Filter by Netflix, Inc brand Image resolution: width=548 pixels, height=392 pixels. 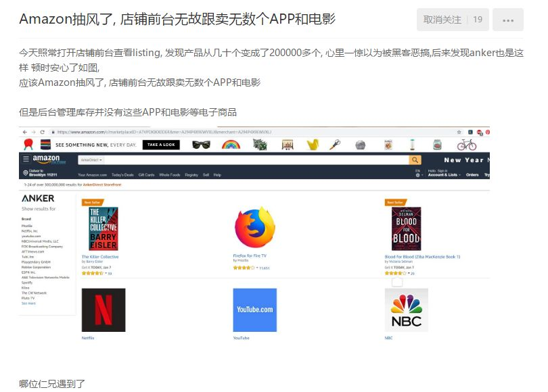[29, 231]
